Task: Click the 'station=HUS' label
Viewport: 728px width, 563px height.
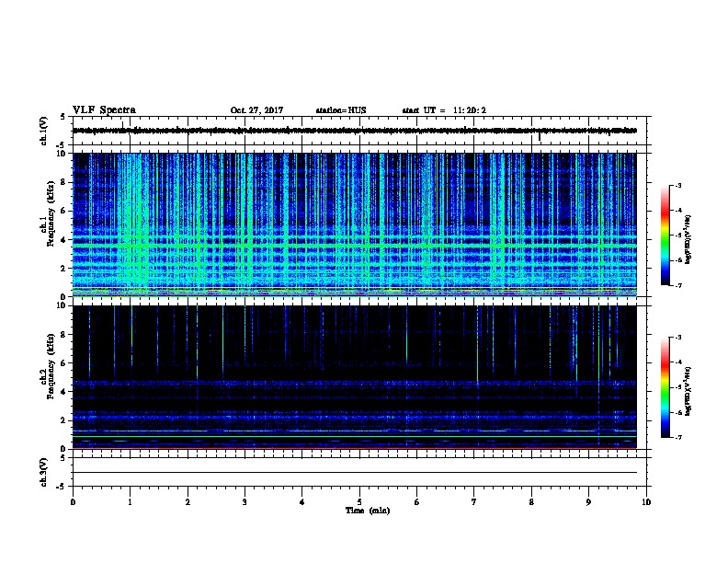Action: click(x=341, y=110)
